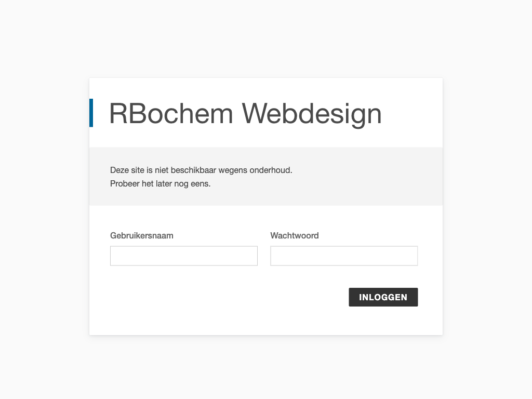
Task: Click the word 'beschikbaar' in notice
Action: coord(194,170)
